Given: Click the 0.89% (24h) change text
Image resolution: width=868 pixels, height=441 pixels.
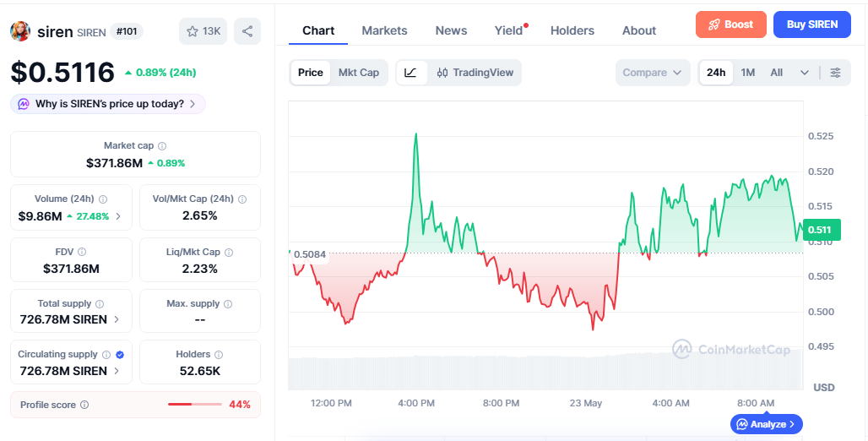Looking at the screenshot, I should pos(166,73).
